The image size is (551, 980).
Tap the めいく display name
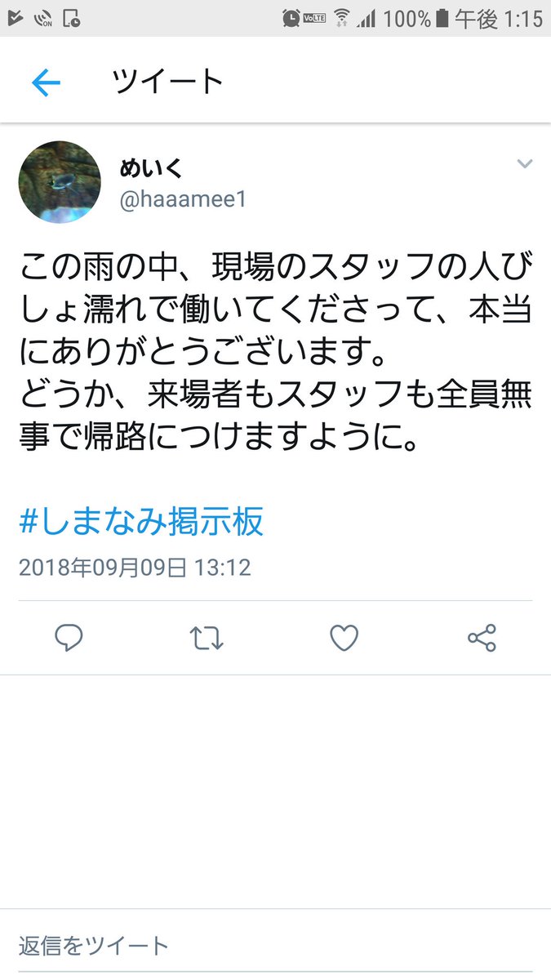click(x=152, y=168)
